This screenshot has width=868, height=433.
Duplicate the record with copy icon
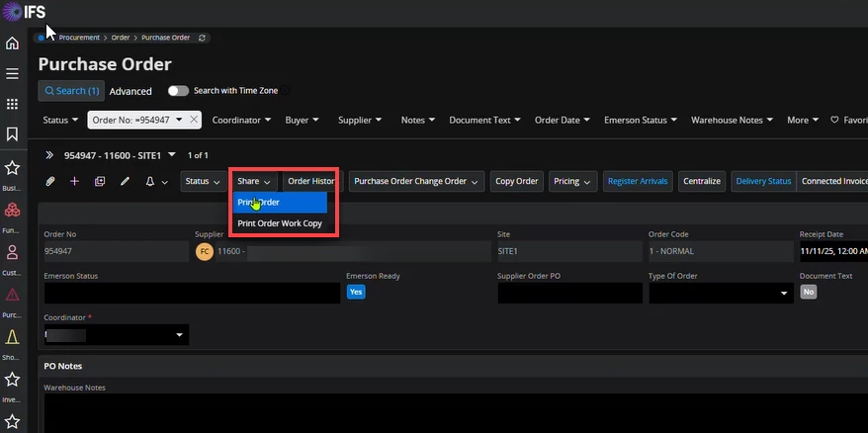(x=100, y=181)
